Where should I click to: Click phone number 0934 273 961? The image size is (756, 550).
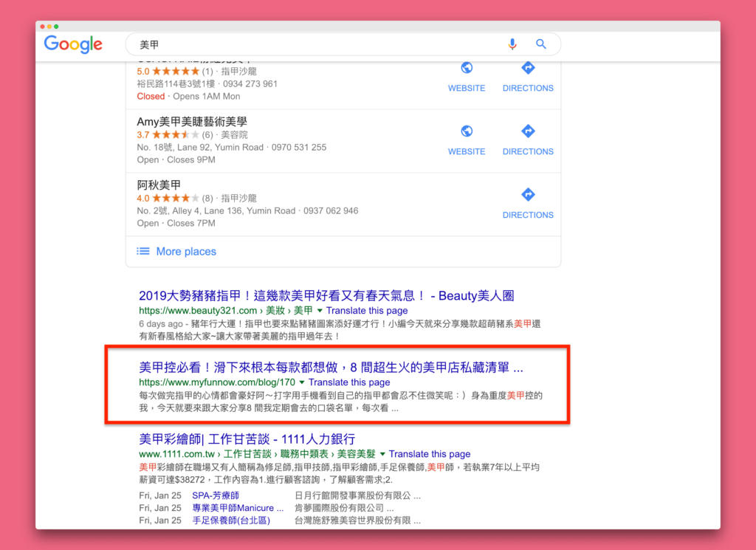point(250,84)
